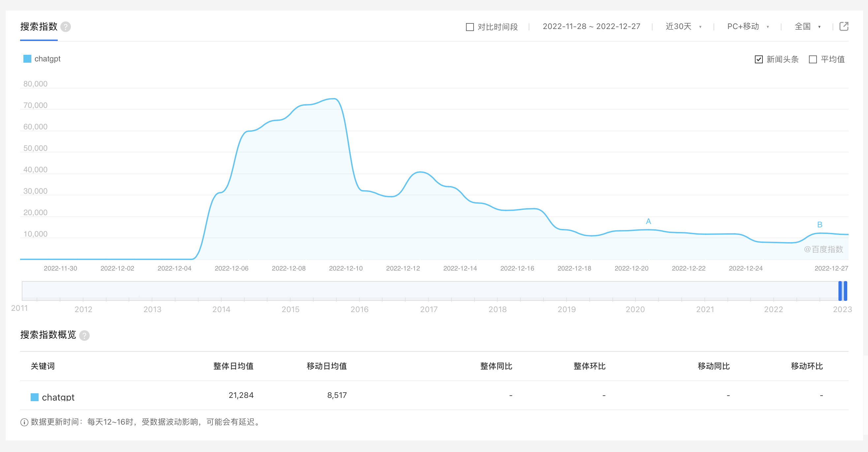Click the info icon beside 数据更新时间
This screenshot has height=452, width=868.
click(24, 422)
